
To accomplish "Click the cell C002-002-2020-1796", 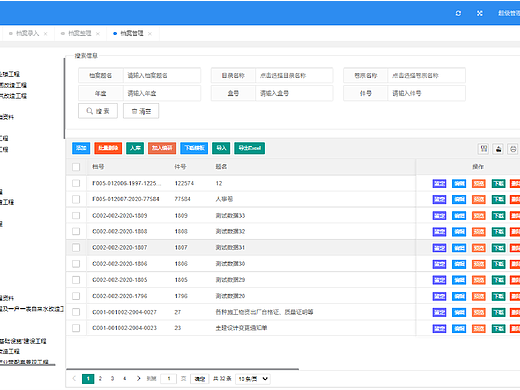I will click(x=120, y=296).
